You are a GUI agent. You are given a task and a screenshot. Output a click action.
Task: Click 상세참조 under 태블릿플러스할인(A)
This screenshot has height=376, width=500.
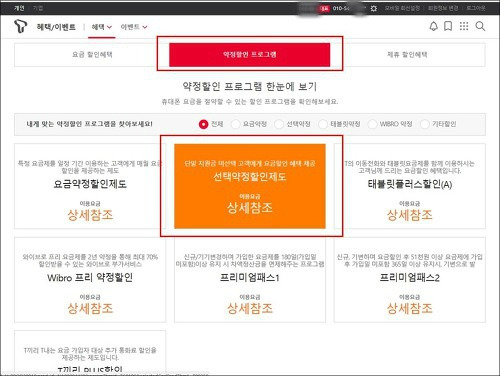[410, 215]
